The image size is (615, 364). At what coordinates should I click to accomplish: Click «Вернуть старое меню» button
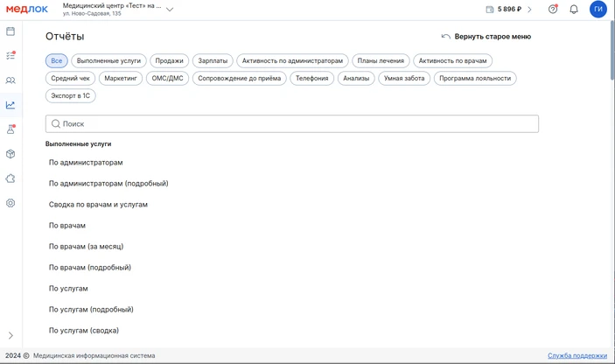486,37
